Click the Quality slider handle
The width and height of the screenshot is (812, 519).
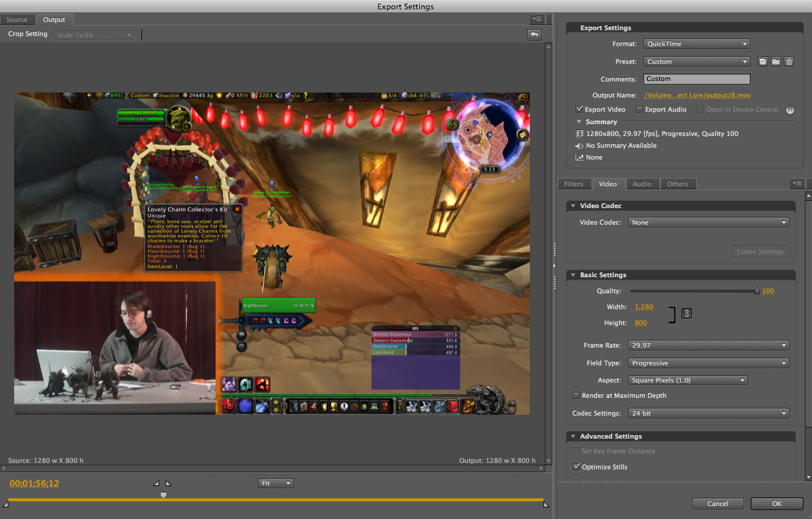click(x=756, y=291)
